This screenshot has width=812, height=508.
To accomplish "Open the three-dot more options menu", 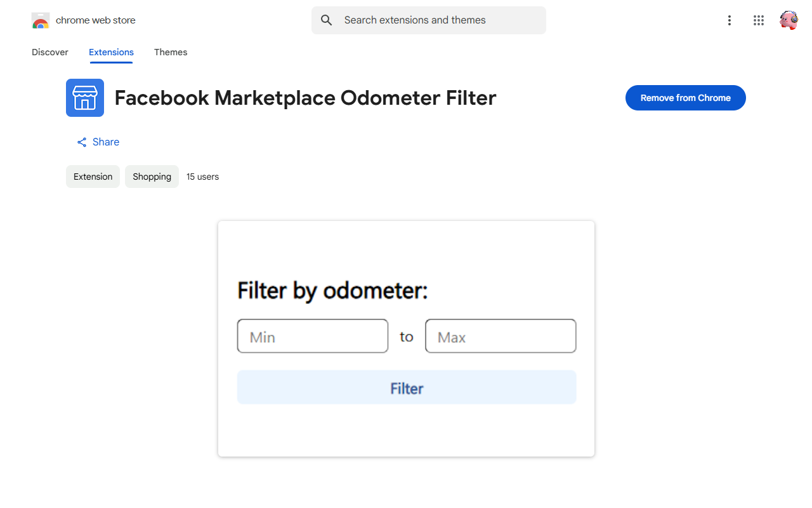I will [x=730, y=20].
